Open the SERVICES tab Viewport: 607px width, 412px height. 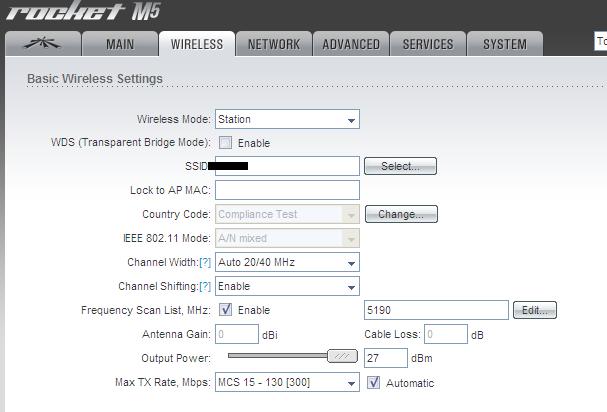point(428,44)
